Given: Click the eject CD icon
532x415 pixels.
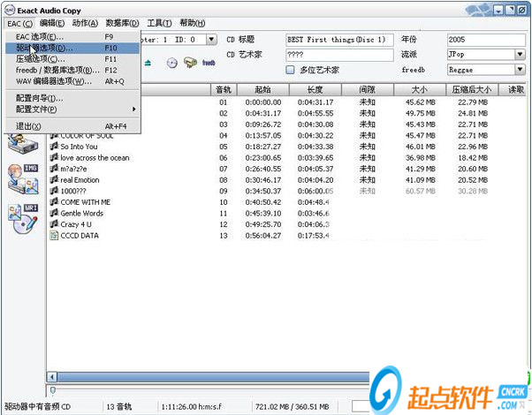Looking at the screenshot, I should (148, 63).
